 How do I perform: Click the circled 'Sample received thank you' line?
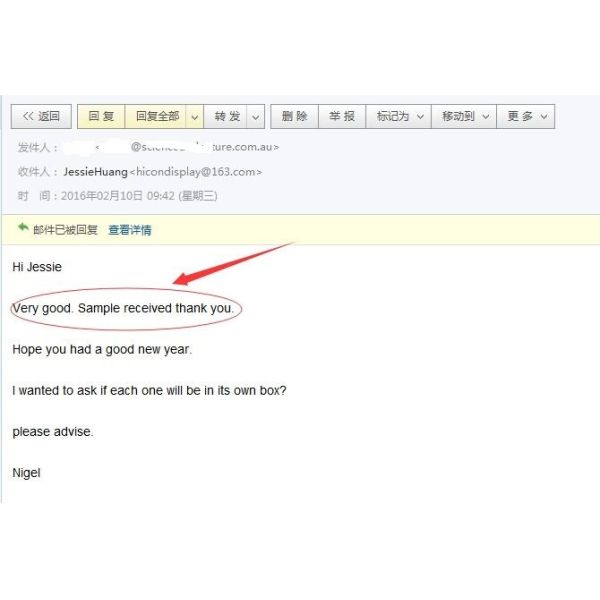(x=123, y=308)
